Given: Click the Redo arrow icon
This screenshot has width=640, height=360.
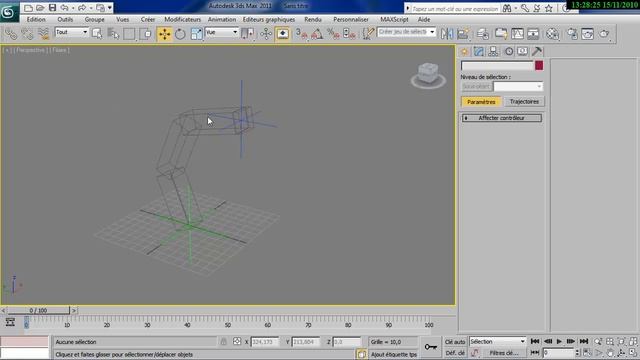Looking at the screenshot, I should (x=82, y=8).
